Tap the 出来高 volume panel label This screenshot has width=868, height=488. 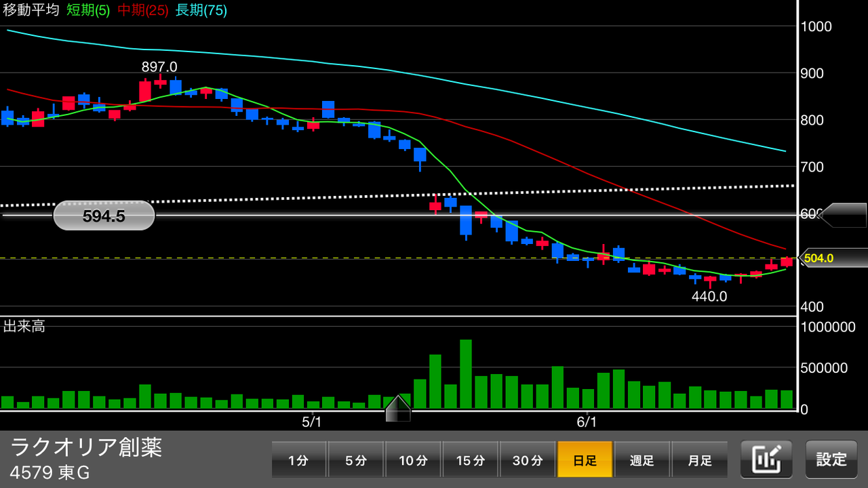pyautogui.click(x=24, y=326)
